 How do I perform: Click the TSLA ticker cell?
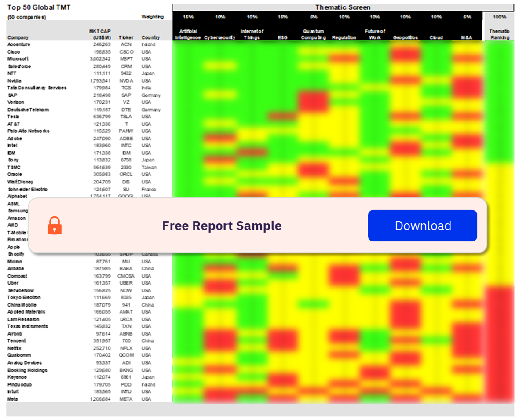[126, 117]
